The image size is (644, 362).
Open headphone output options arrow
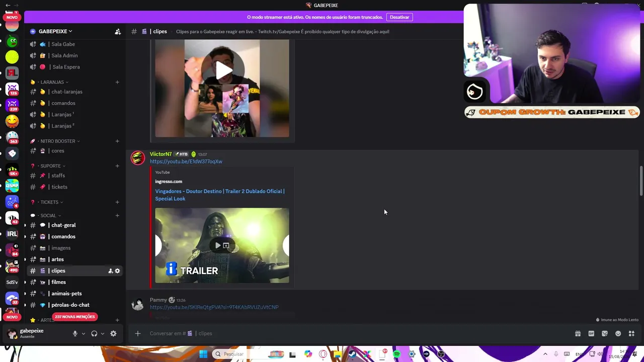coord(103,333)
